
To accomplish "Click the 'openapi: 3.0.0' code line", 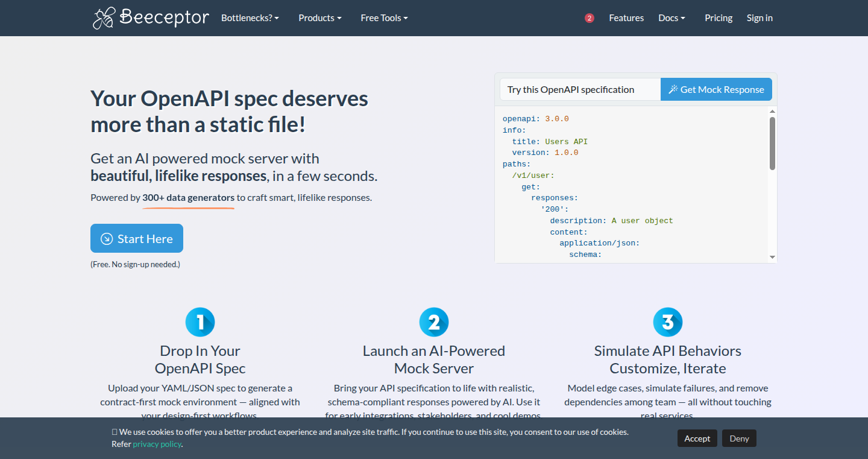I will 536,119.
